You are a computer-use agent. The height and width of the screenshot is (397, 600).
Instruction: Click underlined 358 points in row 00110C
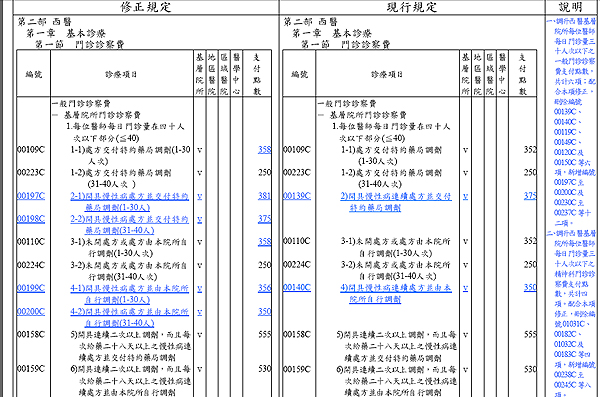click(264, 242)
